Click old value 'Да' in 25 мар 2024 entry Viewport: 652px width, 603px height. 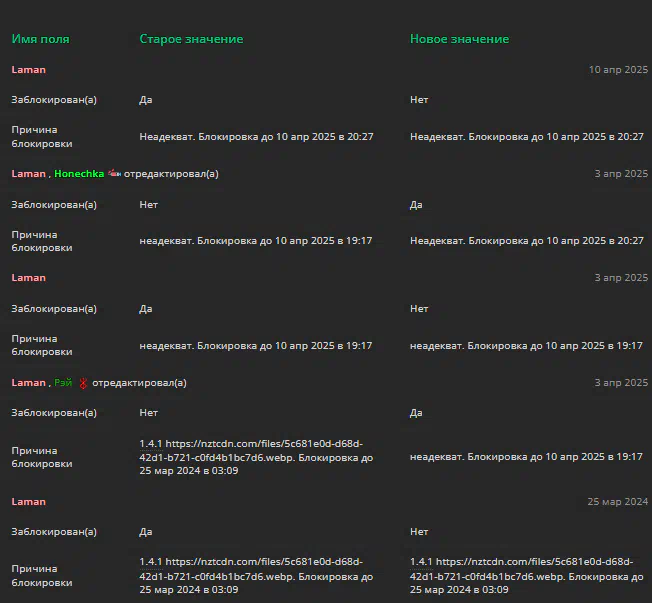click(x=146, y=531)
